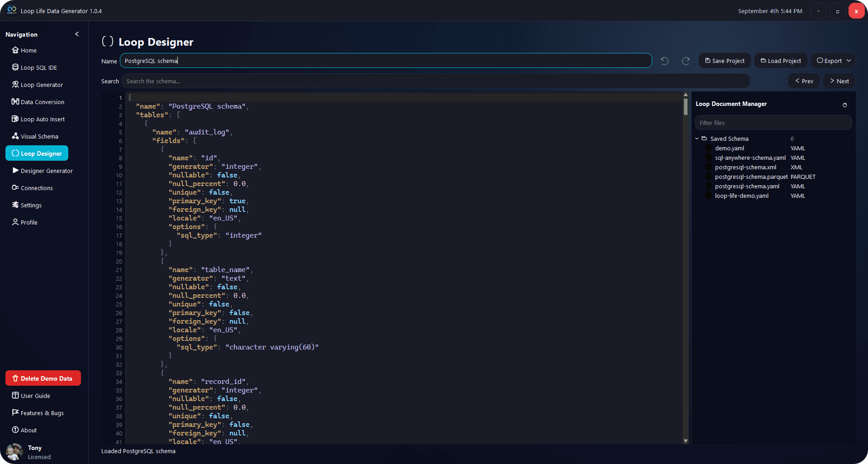Select the Loop Designer nav item
Image resolution: width=868 pixels, height=464 pixels.
[x=37, y=153]
